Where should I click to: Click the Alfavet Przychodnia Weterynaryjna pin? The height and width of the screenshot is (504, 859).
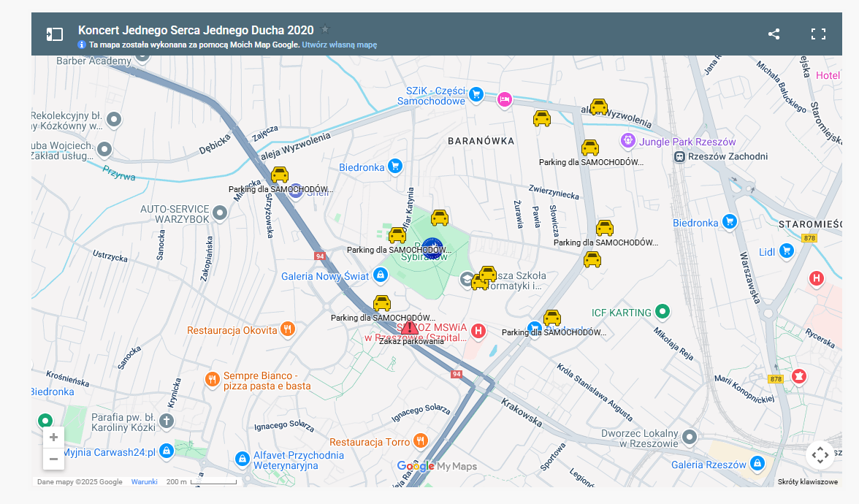click(243, 459)
